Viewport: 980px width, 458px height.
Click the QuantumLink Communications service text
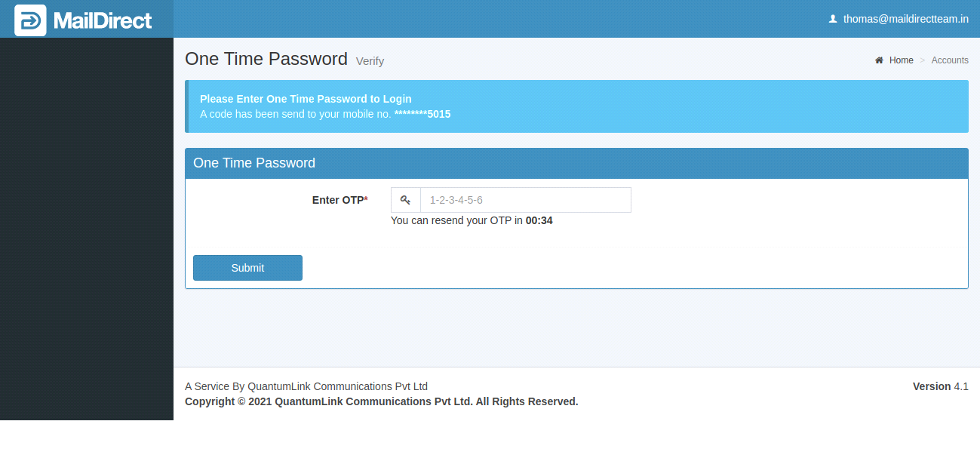coord(306,386)
